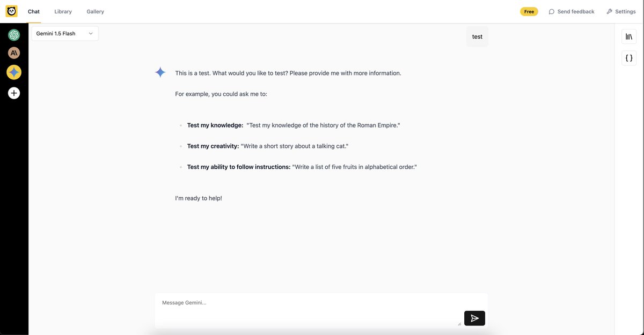644x335 pixels.
Task: Send message with paper plane button
Action: [x=474, y=318]
